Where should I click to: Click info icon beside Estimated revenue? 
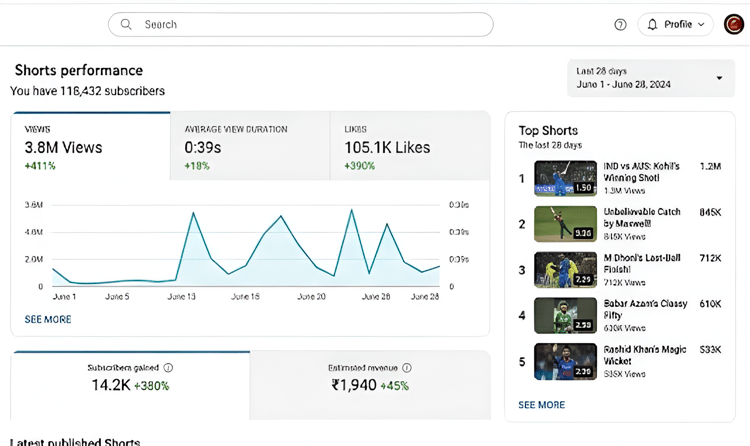pyautogui.click(x=407, y=368)
